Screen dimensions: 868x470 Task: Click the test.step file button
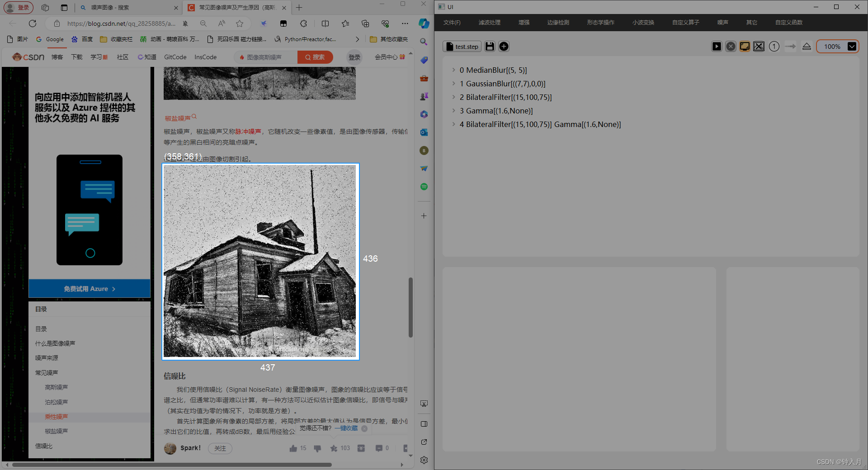pyautogui.click(x=462, y=47)
